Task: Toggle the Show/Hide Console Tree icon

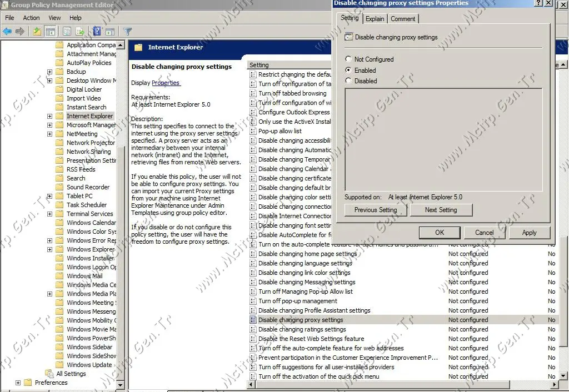Action: click(x=50, y=32)
